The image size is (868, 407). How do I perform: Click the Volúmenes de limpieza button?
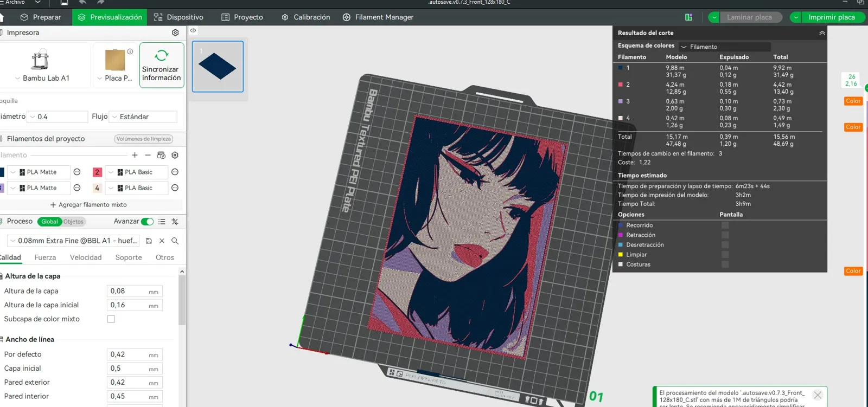[144, 139]
